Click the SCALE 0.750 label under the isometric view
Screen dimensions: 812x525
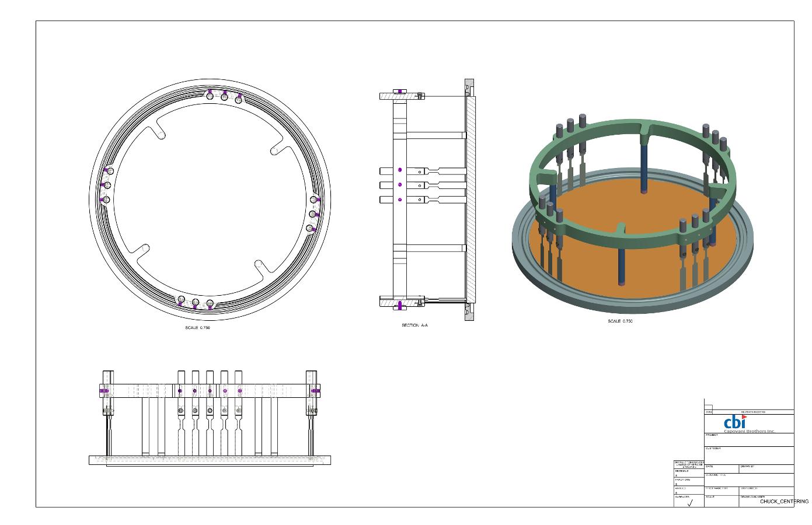[620, 321]
